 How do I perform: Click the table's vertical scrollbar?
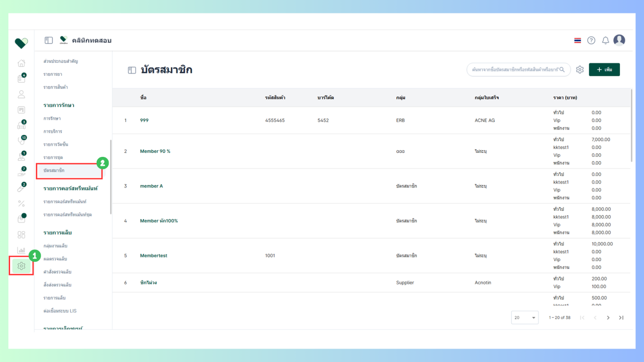pos(632,125)
